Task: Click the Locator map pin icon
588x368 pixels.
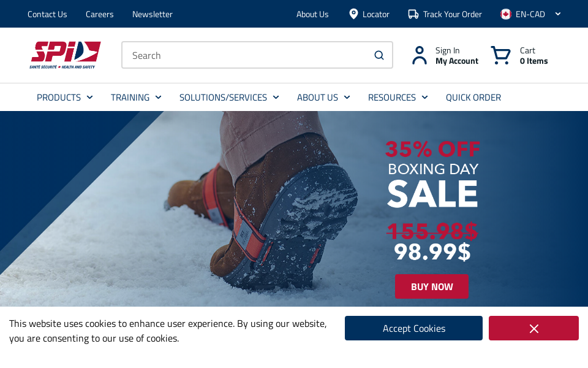Action: point(353,14)
